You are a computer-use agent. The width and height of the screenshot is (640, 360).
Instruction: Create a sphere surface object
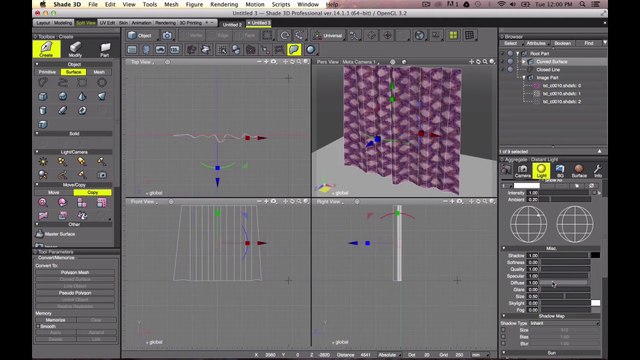point(62,96)
